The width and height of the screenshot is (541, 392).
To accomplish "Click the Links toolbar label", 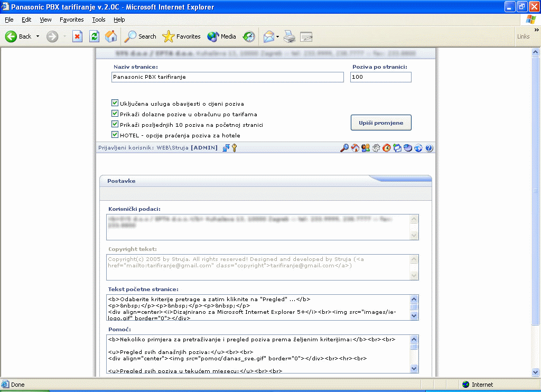I will [x=523, y=36].
